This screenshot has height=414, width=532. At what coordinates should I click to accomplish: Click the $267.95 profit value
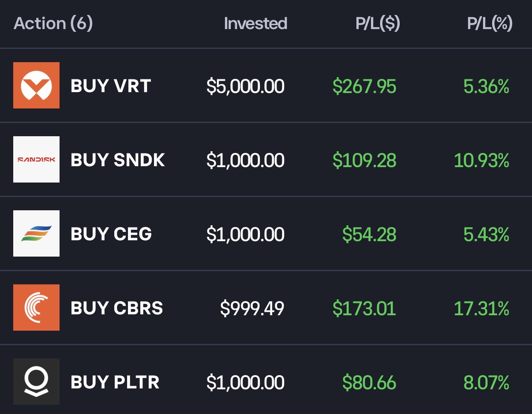pos(364,86)
